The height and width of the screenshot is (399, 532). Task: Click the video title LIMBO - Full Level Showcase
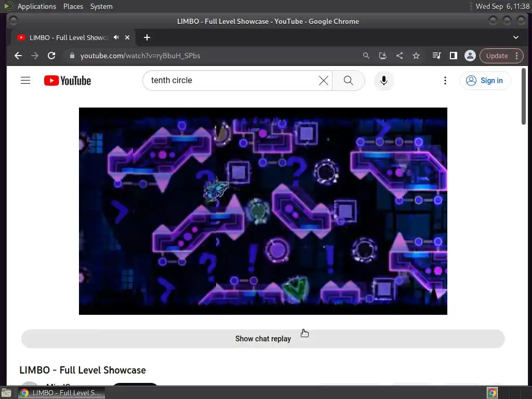(x=83, y=370)
